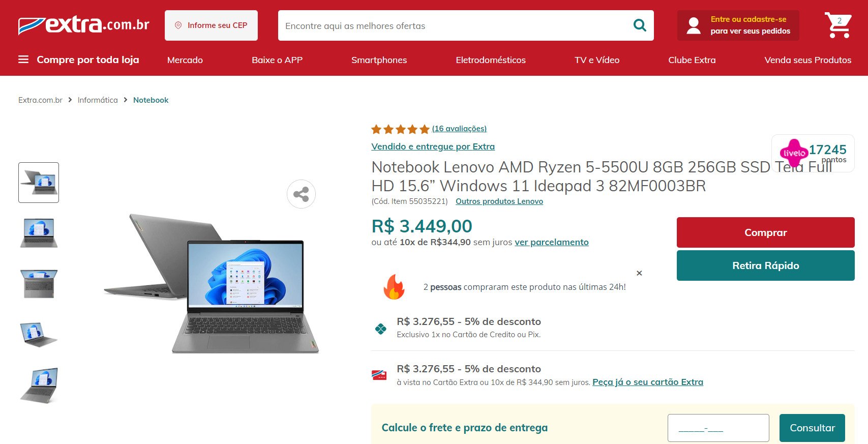Click the Informática breadcrumb link

coord(98,100)
